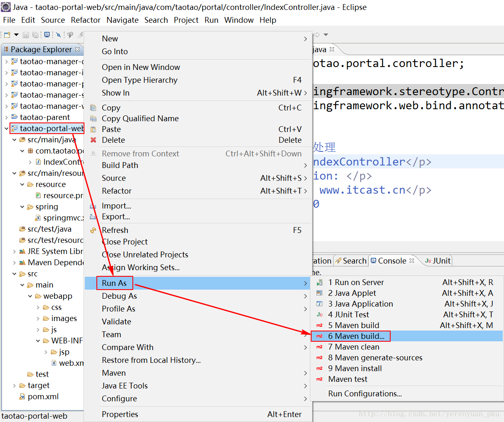Switch to the Search tab
The width and height of the screenshot is (504, 422).
point(350,261)
